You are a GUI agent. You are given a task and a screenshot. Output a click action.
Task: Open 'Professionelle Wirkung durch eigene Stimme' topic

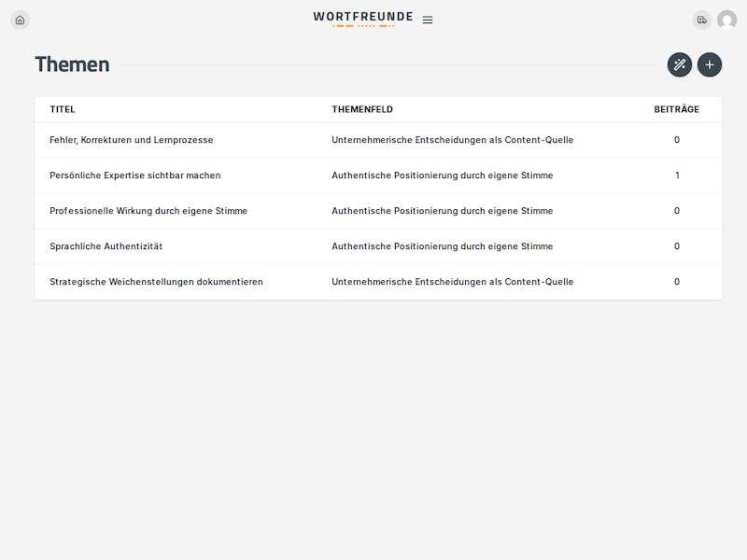148,211
